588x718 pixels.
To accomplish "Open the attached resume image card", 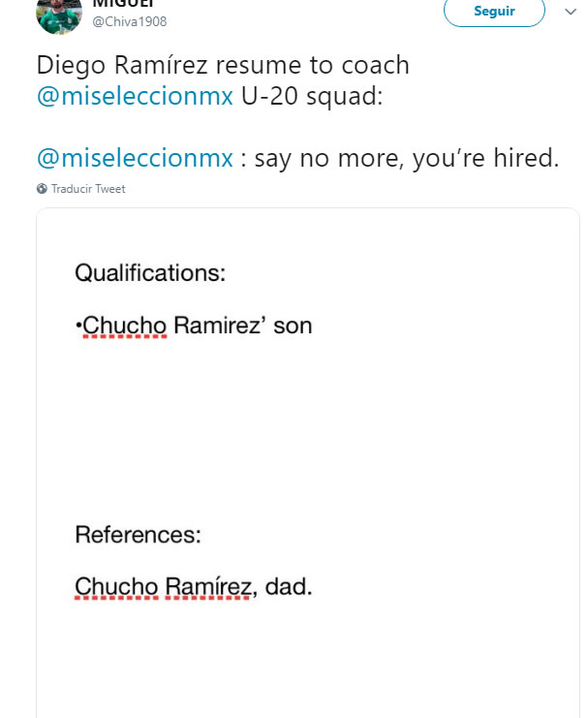I will click(308, 462).
